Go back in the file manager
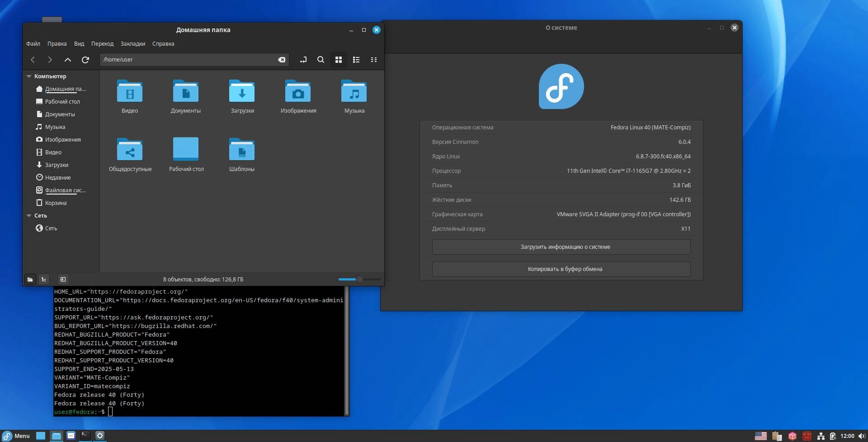This screenshot has width=868, height=442. pos(33,60)
